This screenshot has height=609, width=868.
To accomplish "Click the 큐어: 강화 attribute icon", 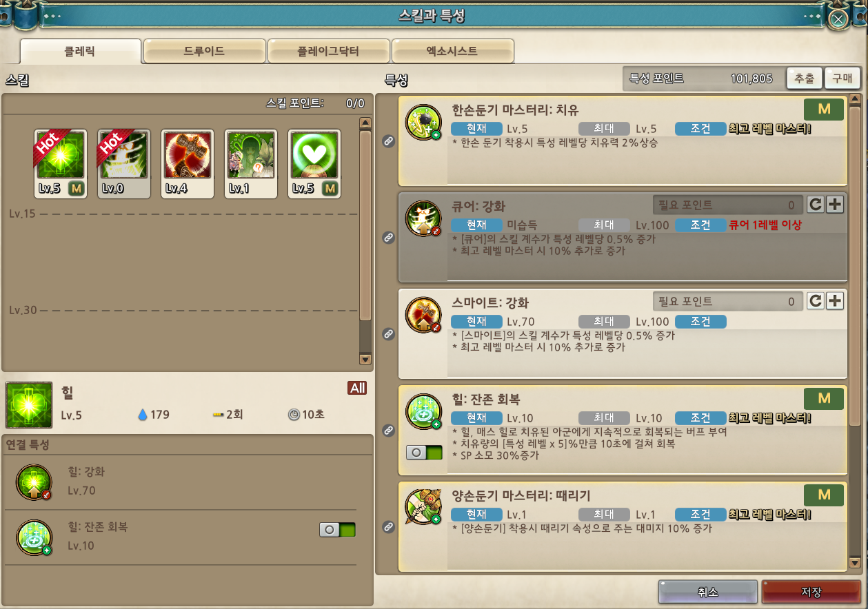I will 423,218.
